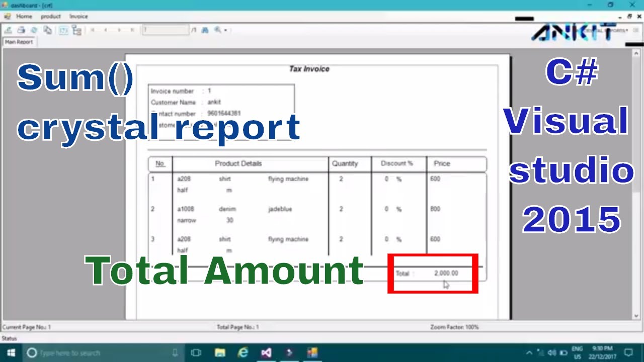Click the volume tray icon
The image size is (644, 362).
tap(552, 352)
